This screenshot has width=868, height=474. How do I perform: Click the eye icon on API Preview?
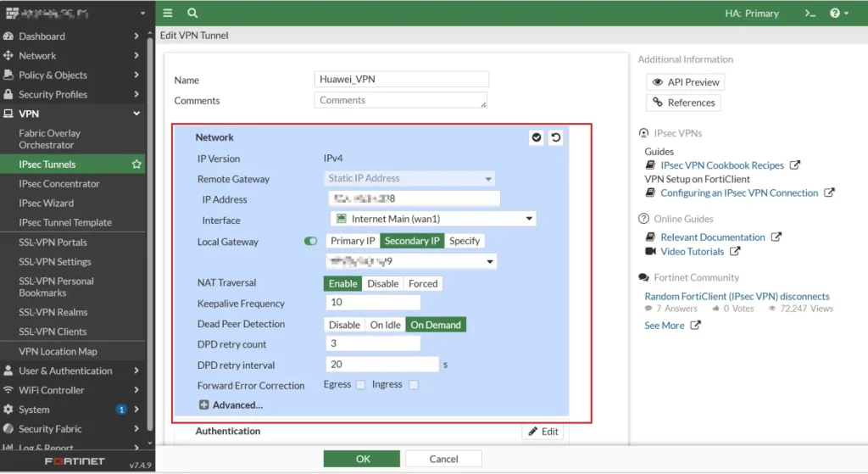(657, 82)
